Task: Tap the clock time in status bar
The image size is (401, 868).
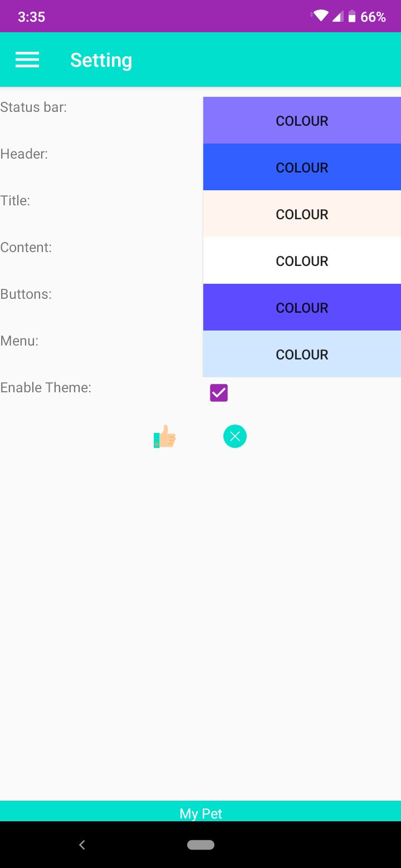Action: point(31,17)
